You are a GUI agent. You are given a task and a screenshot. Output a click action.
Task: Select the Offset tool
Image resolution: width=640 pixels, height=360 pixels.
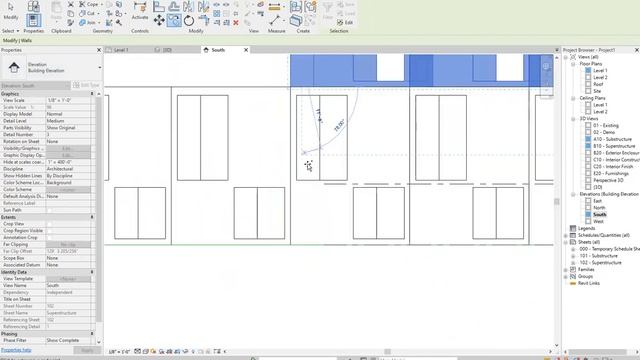pyautogui.click(x=174, y=6)
